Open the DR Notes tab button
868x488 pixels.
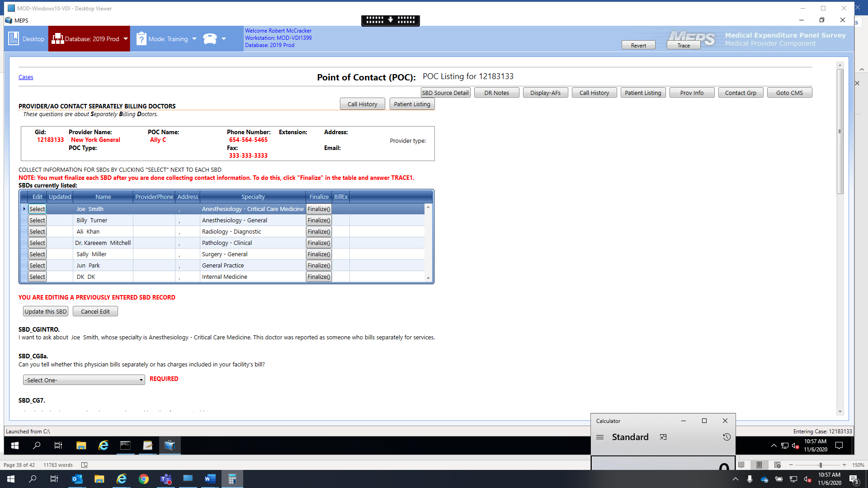pyautogui.click(x=496, y=93)
